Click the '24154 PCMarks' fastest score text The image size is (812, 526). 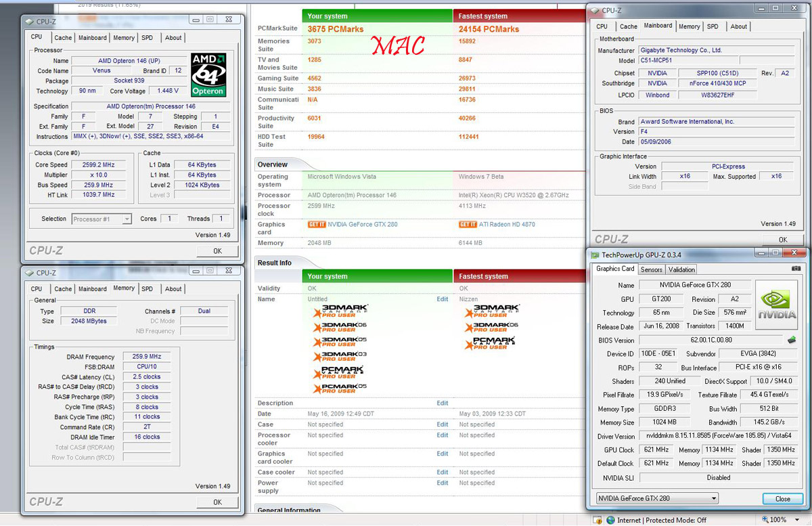click(x=489, y=29)
